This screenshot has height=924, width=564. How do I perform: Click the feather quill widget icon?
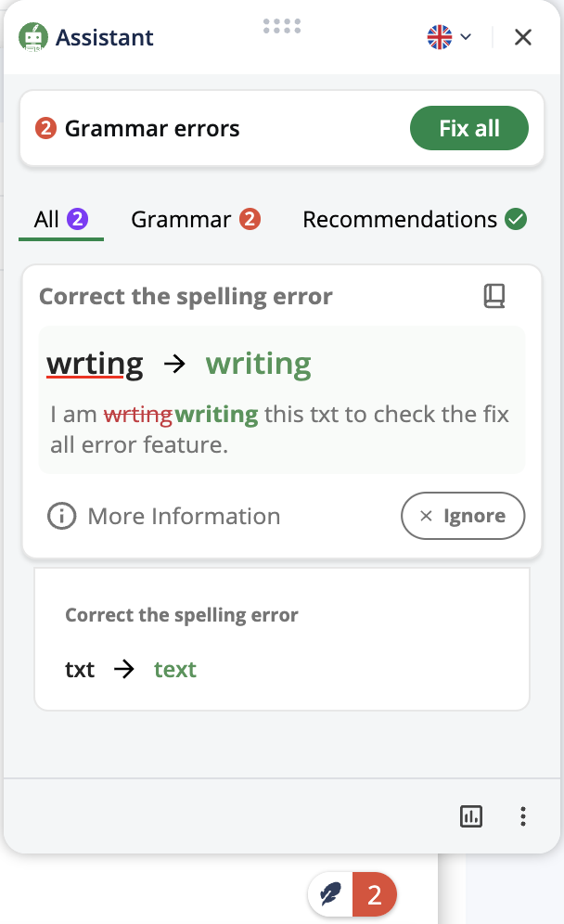330,895
